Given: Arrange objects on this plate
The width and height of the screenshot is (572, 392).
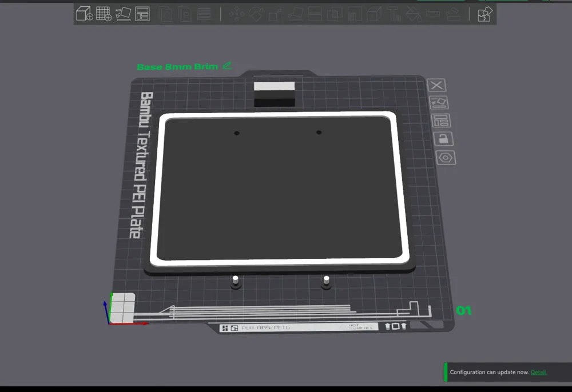Looking at the screenshot, I should click(441, 121).
